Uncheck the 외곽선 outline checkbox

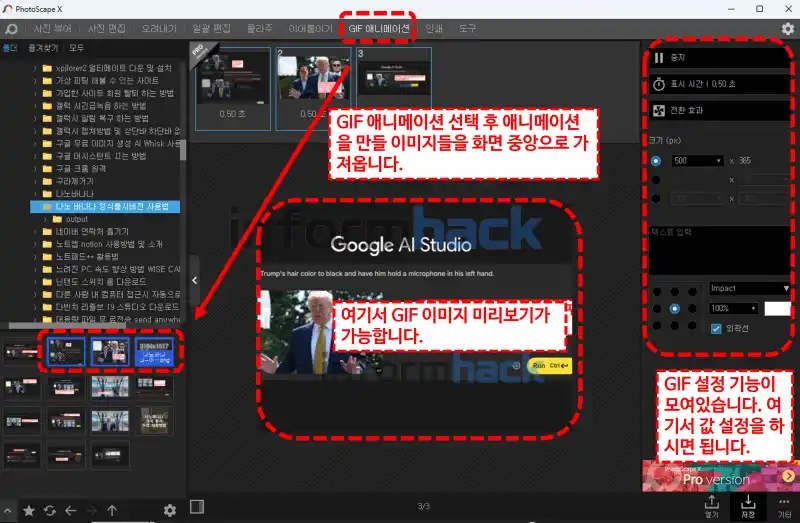pos(716,329)
